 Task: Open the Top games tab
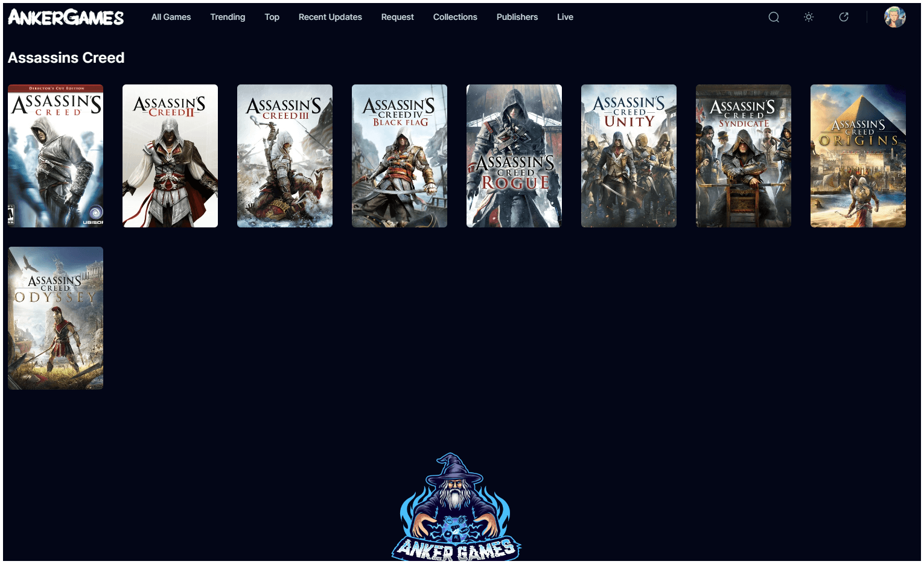click(272, 17)
